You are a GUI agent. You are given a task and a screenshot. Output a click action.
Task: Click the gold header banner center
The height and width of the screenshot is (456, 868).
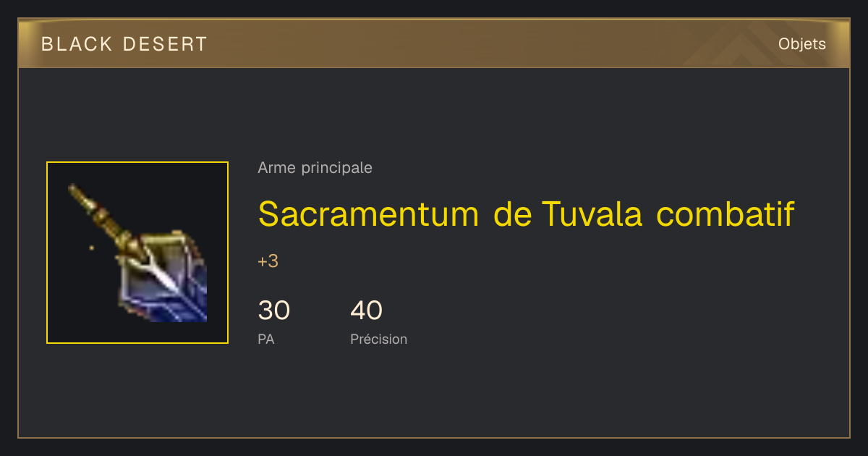point(434,44)
